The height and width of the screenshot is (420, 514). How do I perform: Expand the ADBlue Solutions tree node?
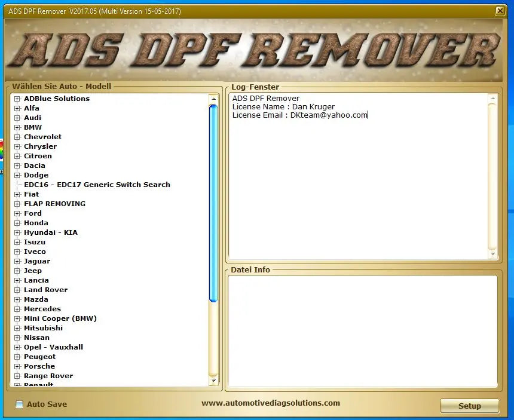click(18, 99)
